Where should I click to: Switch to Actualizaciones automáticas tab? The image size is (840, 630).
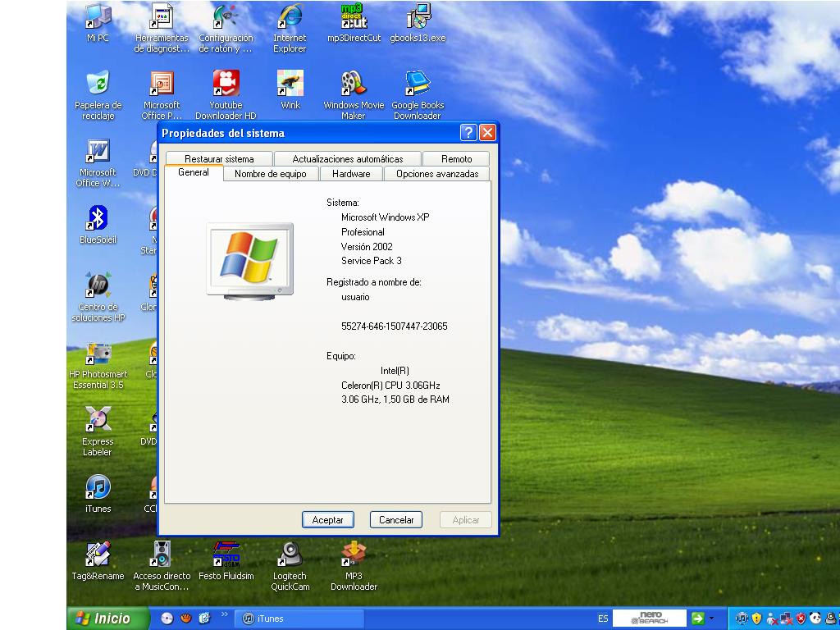[348, 158]
